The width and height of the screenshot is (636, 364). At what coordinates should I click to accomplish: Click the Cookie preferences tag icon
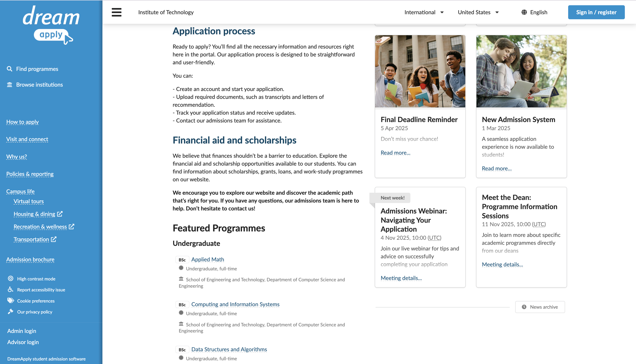point(11,301)
